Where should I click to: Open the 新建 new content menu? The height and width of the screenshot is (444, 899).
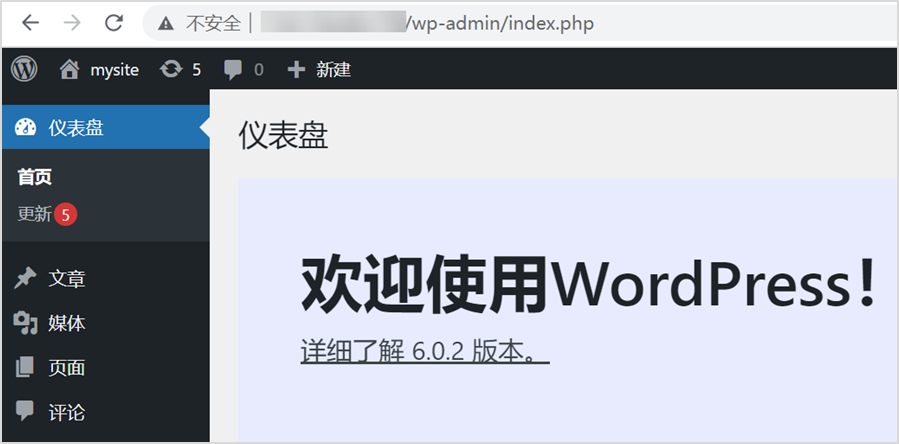click(333, 69)
